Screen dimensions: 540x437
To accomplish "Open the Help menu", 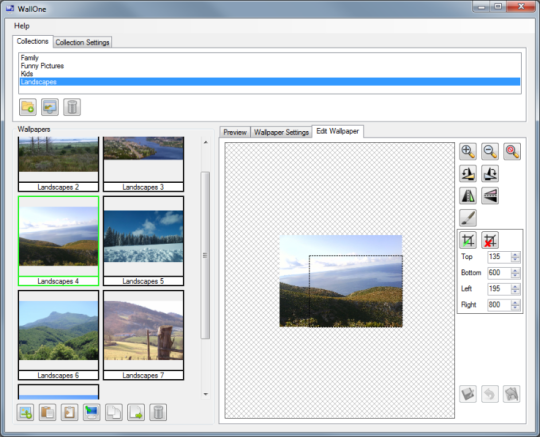I will click(22, 26).
